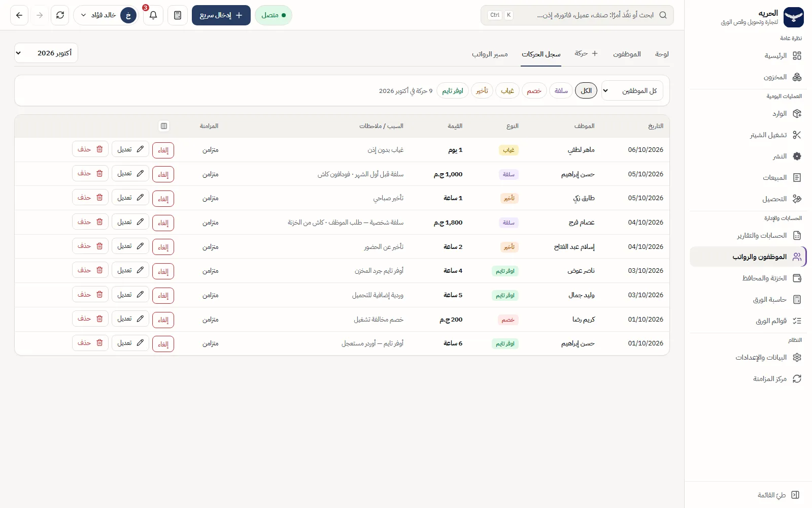This screenshot has height=508, width=812.
Task: Open حاسبة الورق calculator sidebar icon
Action: [x=797, y=300]
